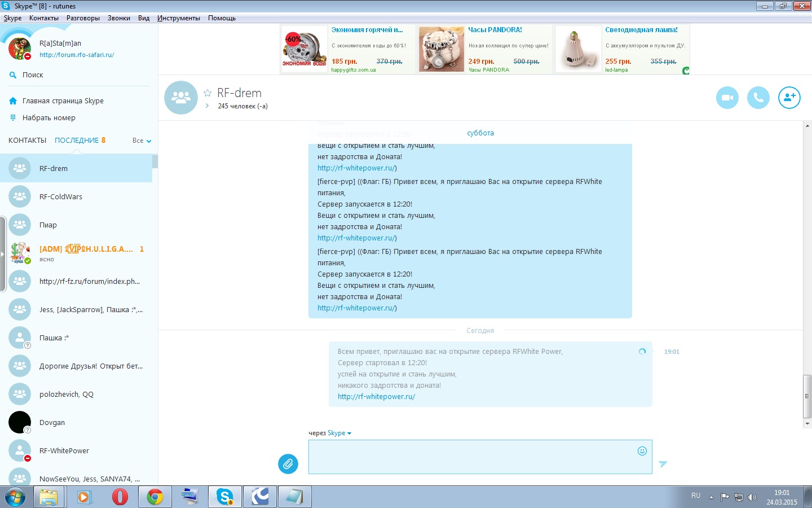Click the message input box

480,457
